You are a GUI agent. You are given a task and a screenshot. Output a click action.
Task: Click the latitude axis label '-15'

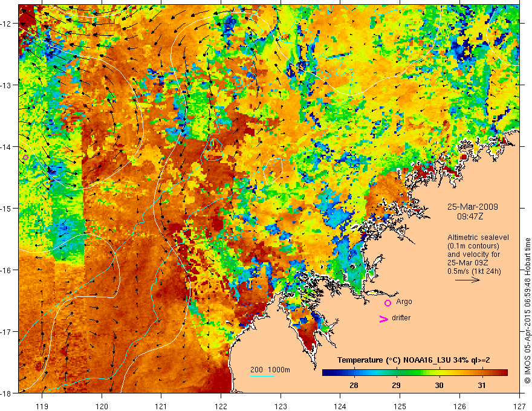[x=7, y=208]
